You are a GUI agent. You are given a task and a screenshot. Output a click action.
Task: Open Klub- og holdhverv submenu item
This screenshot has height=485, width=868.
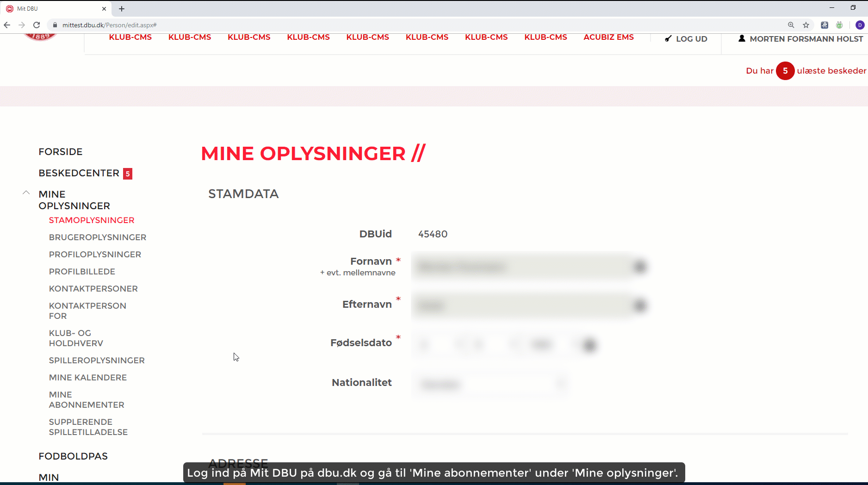[x=76, y=338]
